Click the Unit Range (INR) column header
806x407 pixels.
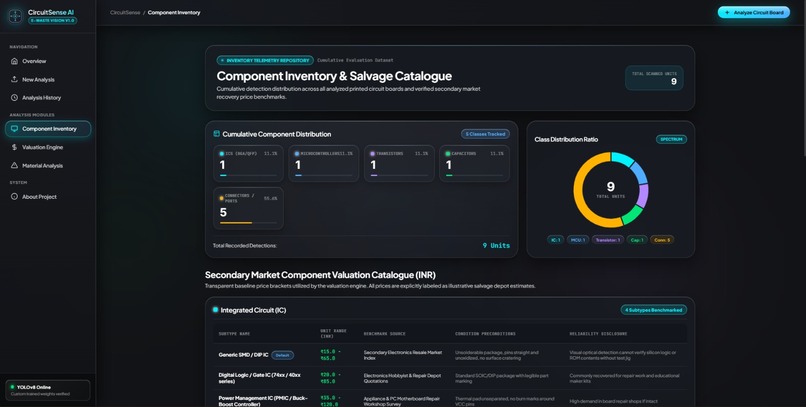pos(333,334)
